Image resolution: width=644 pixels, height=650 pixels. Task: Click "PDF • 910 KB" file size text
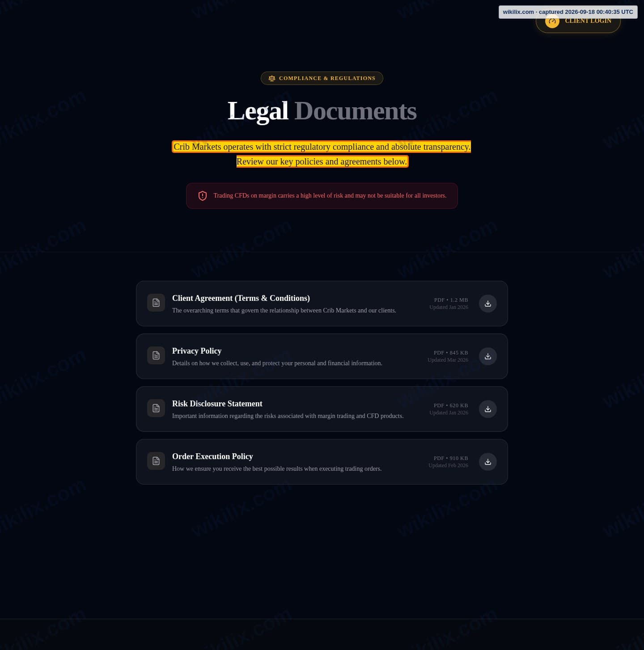tap(451, 458)
